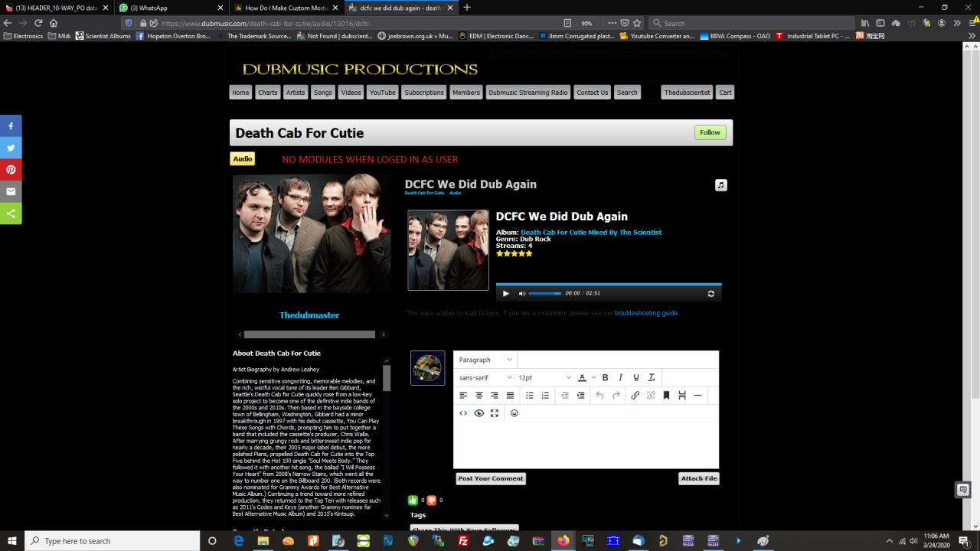Viewport: 980px width, 551px height.
Task: Open source code view in editor
Action: 463,413
